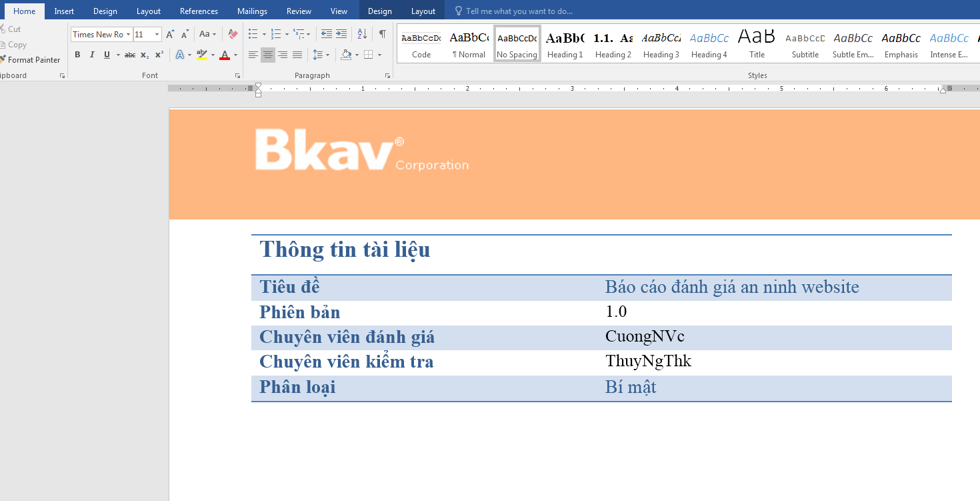This screenshot has height=501, width=980.
Task: Click the cell containing 'CuongNVc'
Action: (645, 336)
